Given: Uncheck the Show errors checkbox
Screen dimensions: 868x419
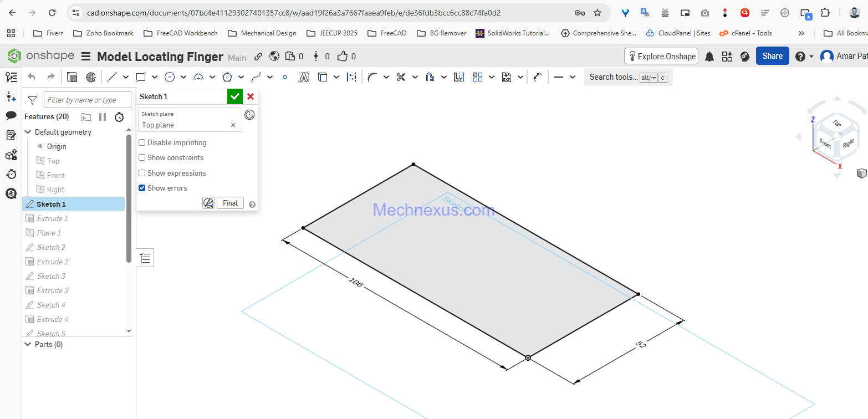Looking at the screenshot, I should [142, 188].
